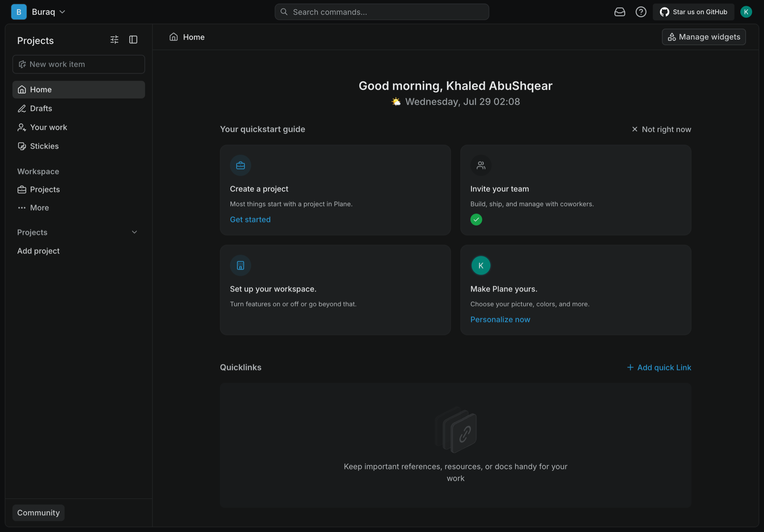The width and height of the screenshot is (764, 532).
Task: Click the Set up your workspace card title
Action: coord(273,289)
